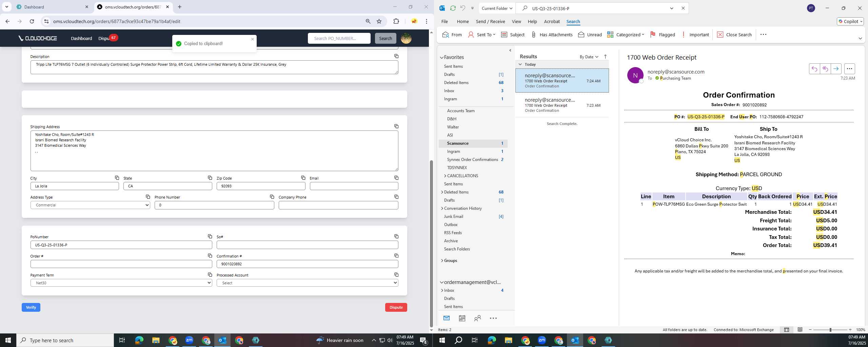Open File Explorer from left taskbar
The height and width of the screenshot is (347, 868).
pos(156,340)
